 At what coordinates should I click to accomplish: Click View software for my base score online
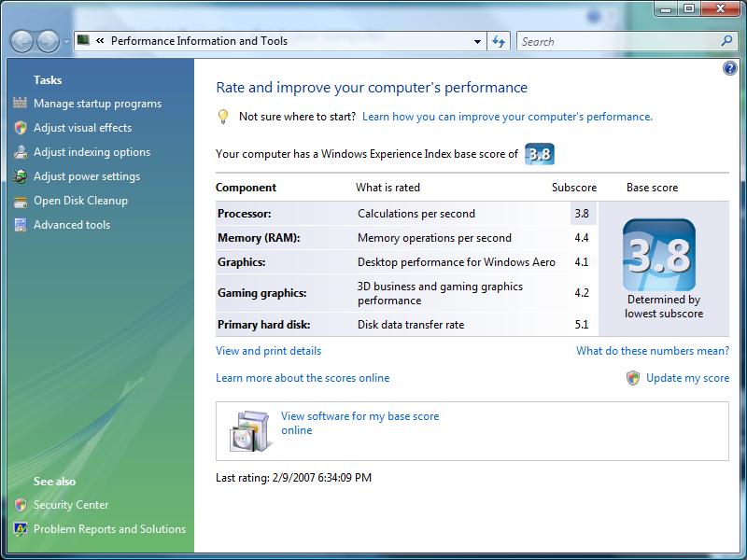click(359, 423)
